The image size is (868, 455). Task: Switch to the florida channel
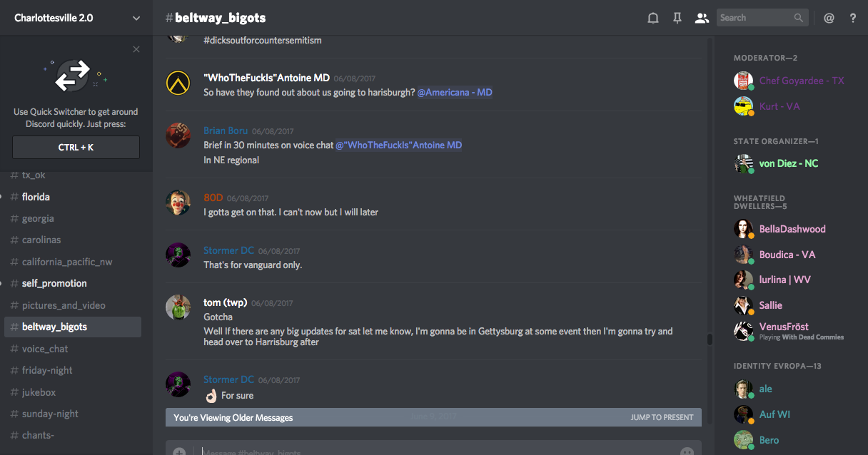36,197
